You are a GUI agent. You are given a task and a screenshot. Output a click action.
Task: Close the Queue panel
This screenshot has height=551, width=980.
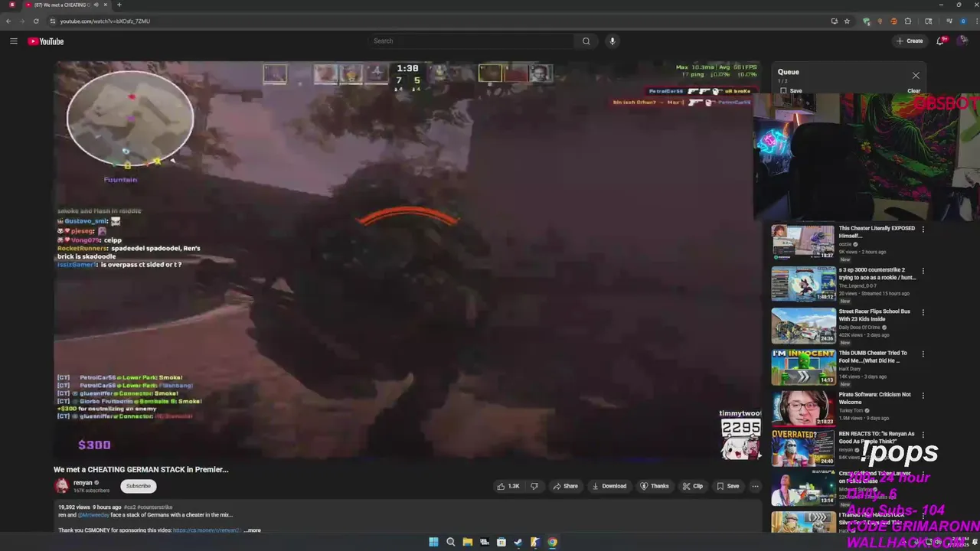tap(916, 75)
